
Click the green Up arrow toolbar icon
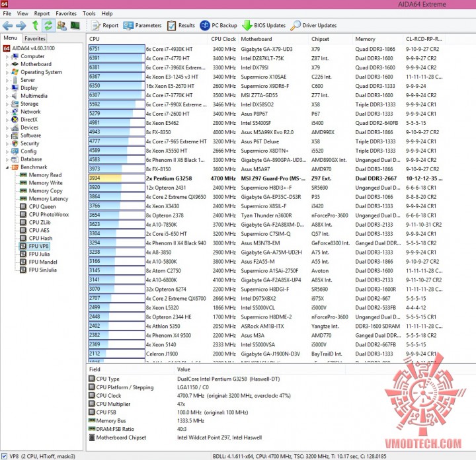(x=35, y=26)
